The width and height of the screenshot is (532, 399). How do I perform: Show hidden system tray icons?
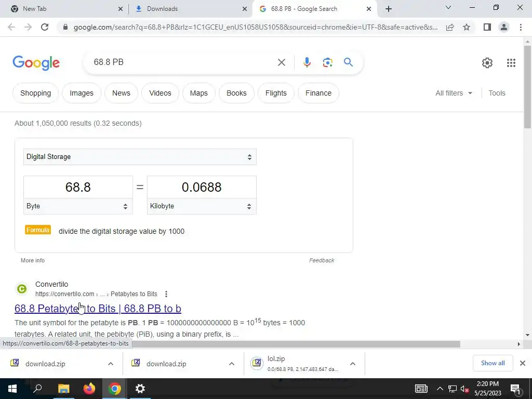tap(440, 389)
